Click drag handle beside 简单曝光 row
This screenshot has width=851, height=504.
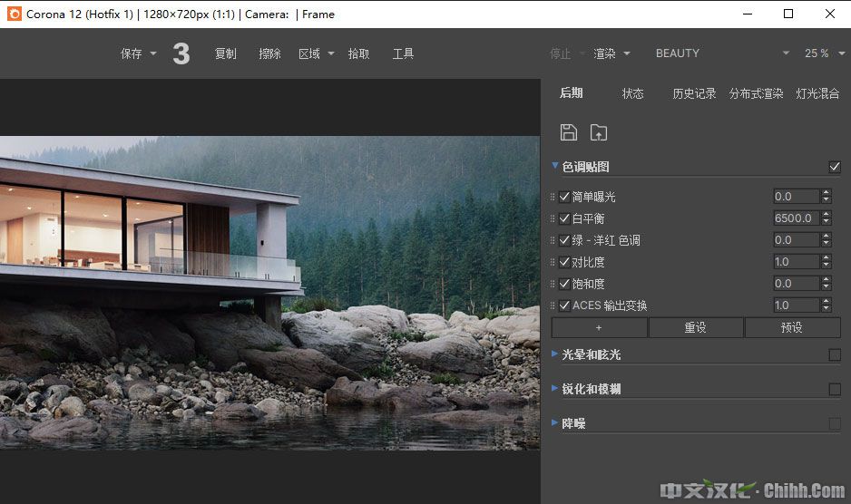pyautogui.click(x=553, y=197)
